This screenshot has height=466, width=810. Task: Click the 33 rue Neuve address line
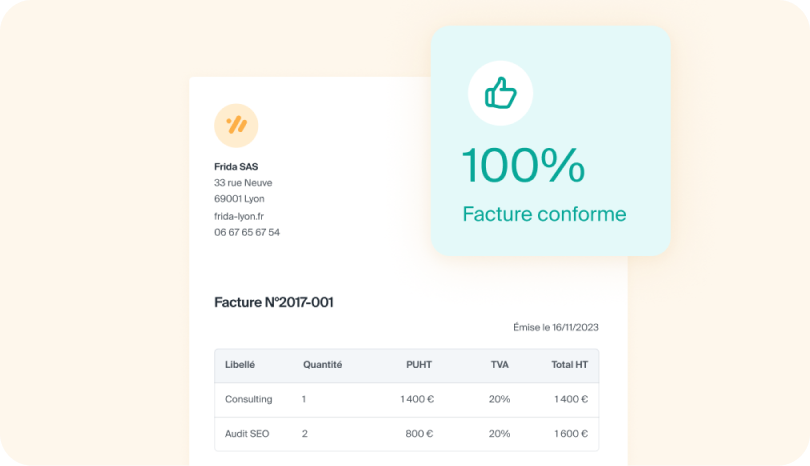243,182
